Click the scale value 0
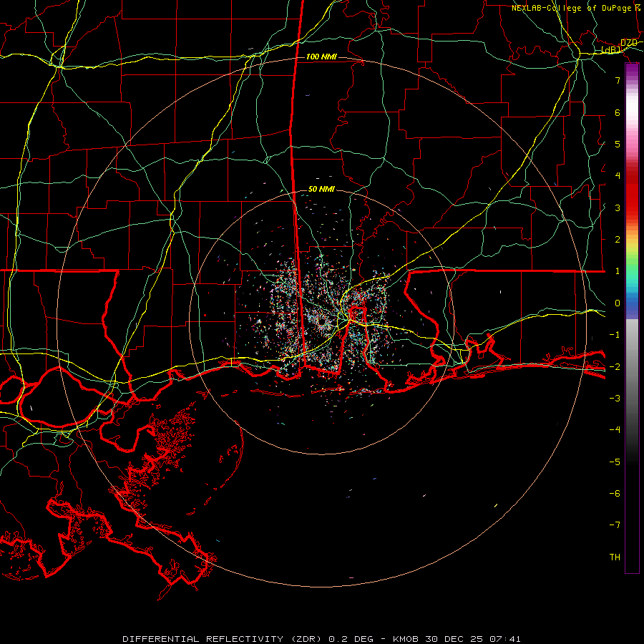 pyautogui.click(x=618, y=303)
